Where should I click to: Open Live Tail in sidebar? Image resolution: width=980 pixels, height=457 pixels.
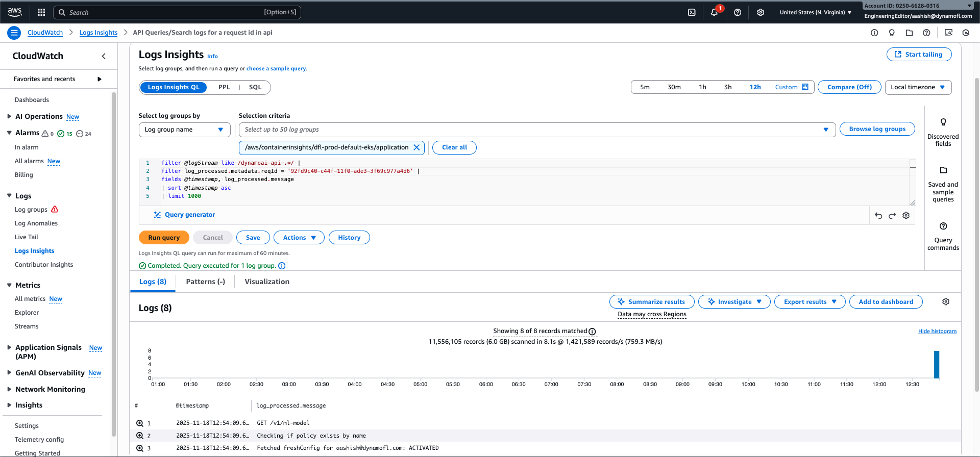tap(27, 237)
